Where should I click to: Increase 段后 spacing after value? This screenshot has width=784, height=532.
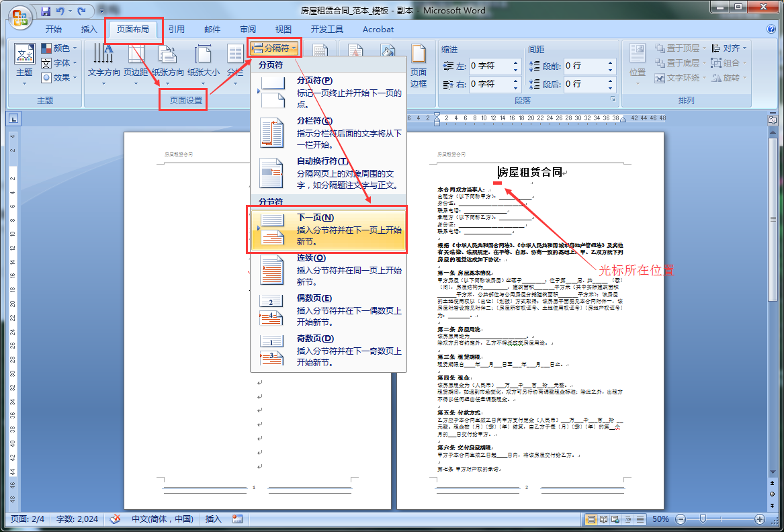click(610, 81)
